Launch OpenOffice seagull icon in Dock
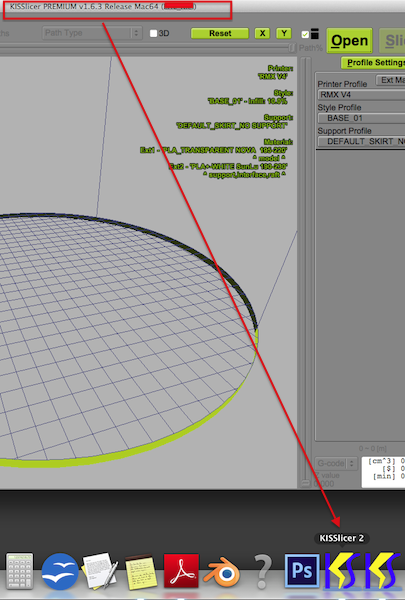This screenshot has height=600, width=405. point(60,571)
